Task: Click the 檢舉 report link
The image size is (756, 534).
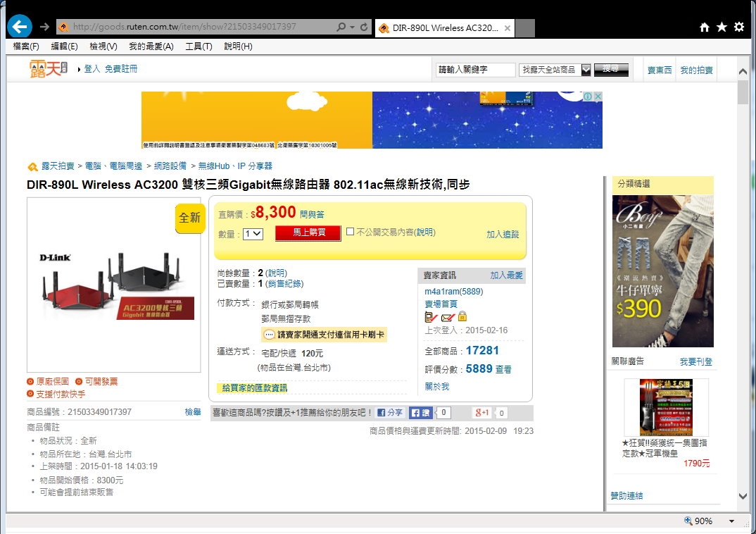Action: (x=193, y=411)
